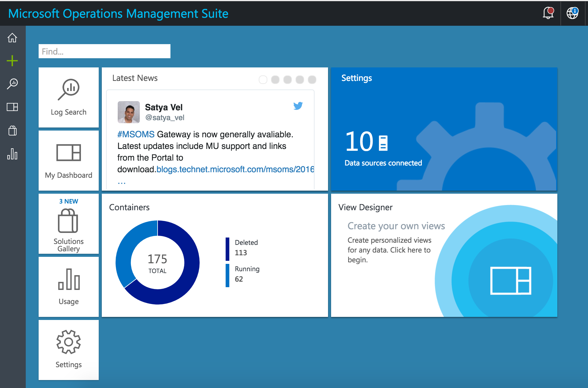Click the Deleted legend color bar
This screenshot has width=588, height=388.
(227, 249)
